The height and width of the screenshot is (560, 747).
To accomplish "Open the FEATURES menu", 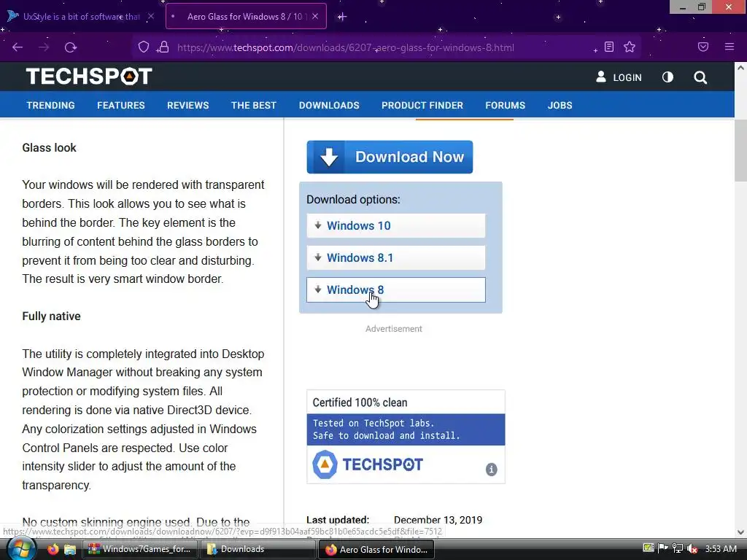I will click(x=121, y=105).
